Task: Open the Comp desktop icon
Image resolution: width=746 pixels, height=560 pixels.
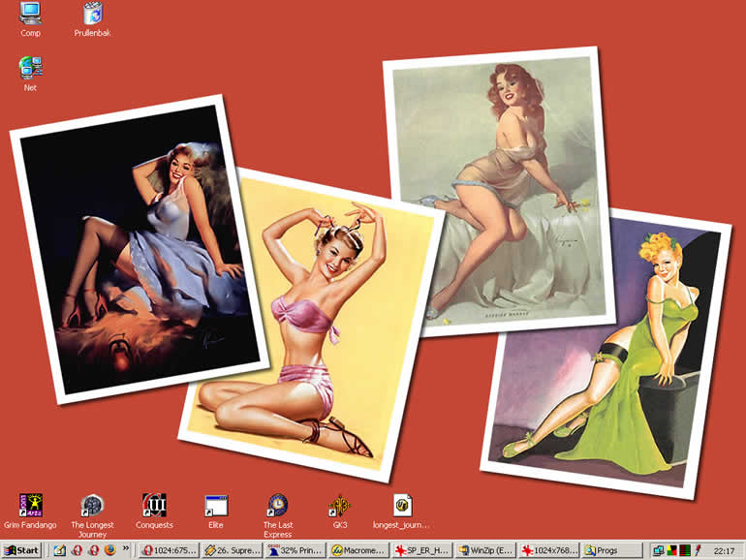Action: tap(30, 14)
